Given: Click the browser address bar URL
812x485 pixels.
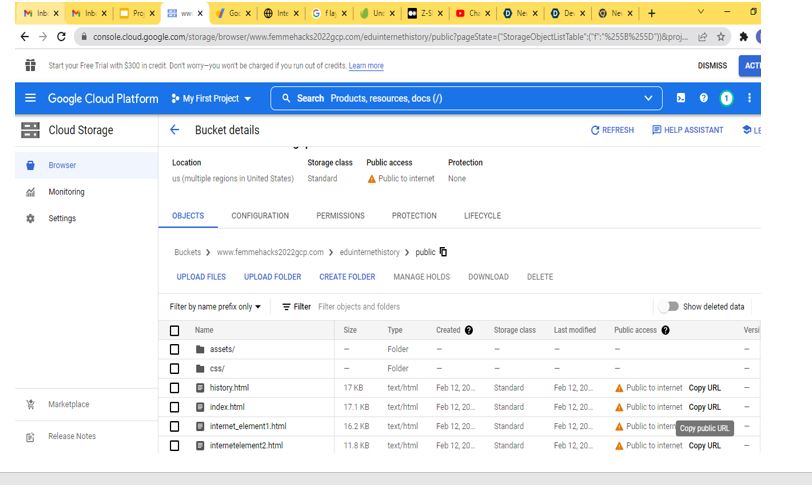Looking at the screenshot, I should click(x=390, y=37).
